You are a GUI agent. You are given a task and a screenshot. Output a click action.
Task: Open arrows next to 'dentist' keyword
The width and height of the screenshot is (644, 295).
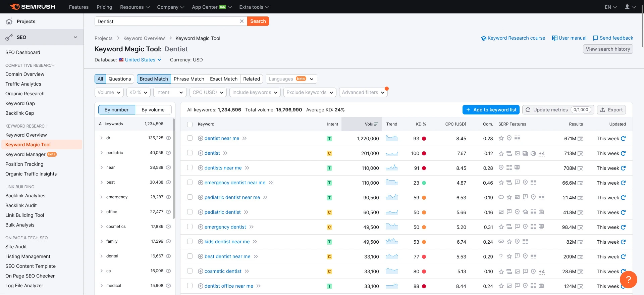tap(225, 153)
